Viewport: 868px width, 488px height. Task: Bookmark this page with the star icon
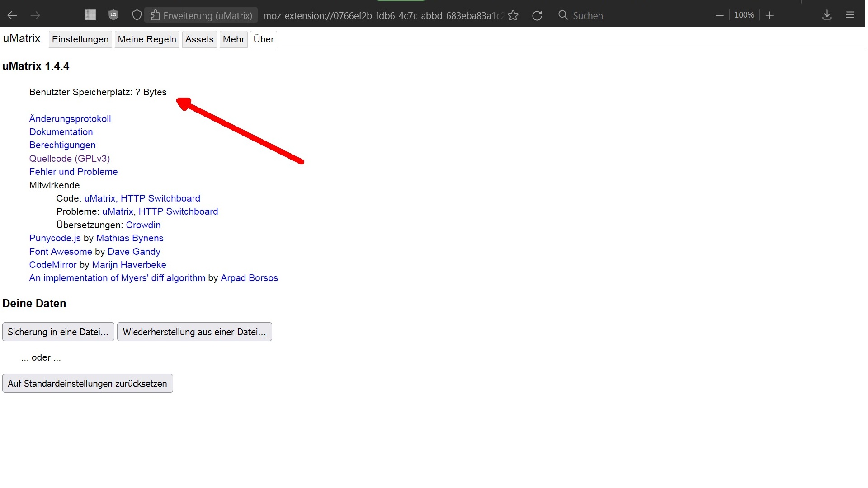pyautogui.click(x=513, y=15)
